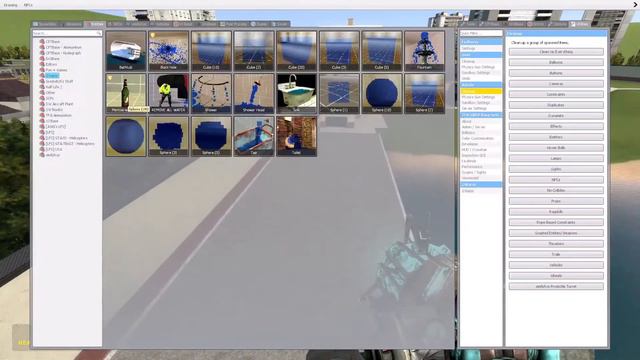Click the Emitters cleanup button
This screenshot has width=640, height=360.
point(556,137)
